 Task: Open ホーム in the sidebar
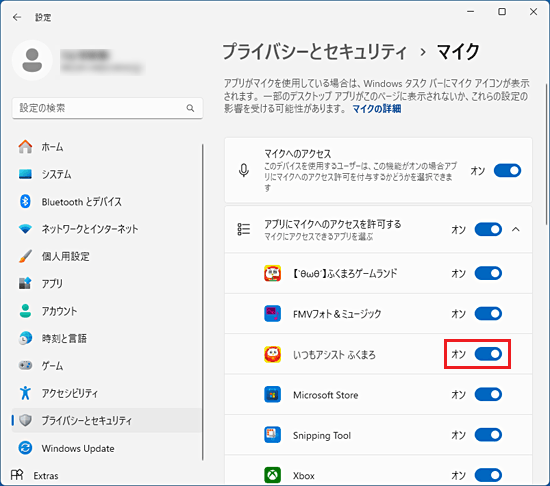pyautogui.click(x=107, y=147)
